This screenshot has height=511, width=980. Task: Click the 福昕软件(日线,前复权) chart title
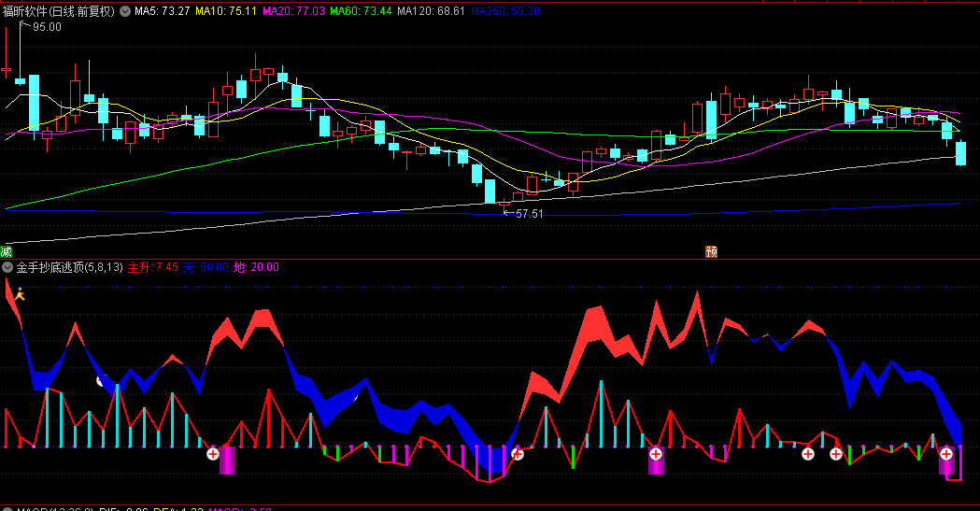coord(60,11)
